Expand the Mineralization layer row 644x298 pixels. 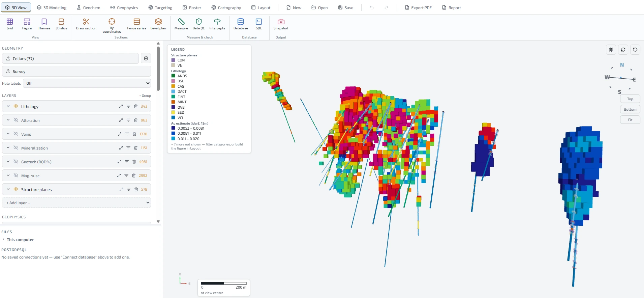click(x=8, y=147)
